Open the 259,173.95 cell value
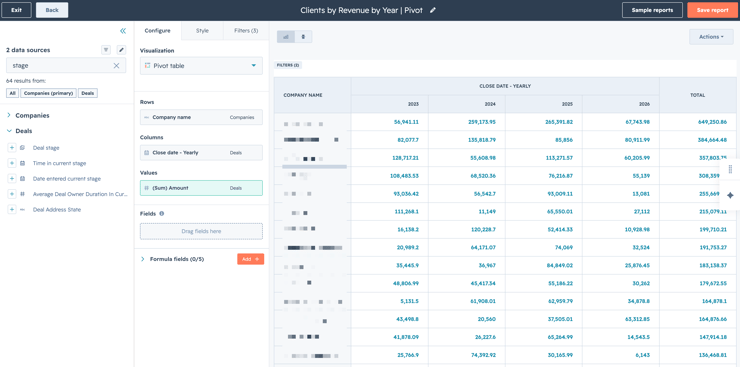This screenshot has height=367, width=740. (481, 122)
